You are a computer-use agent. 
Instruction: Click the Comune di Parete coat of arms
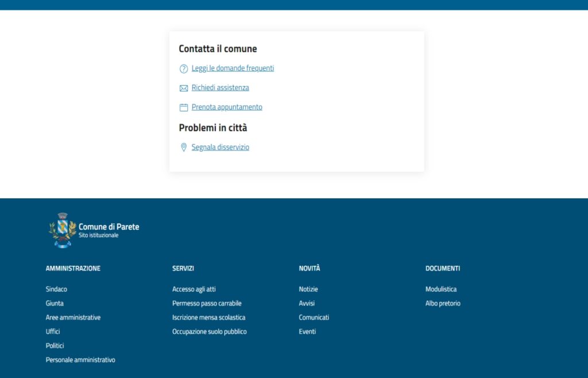click(63, 230)
